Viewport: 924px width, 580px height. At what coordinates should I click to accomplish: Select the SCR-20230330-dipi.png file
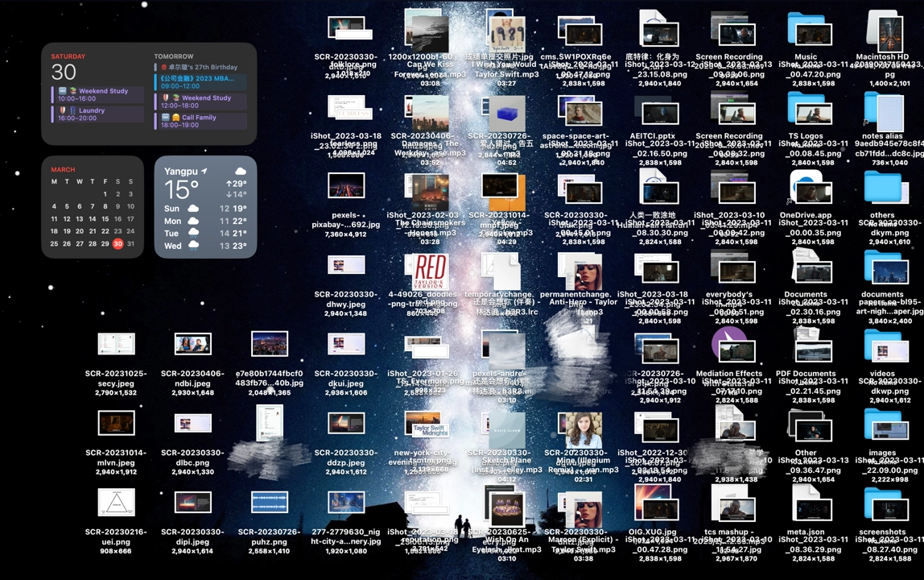192,503
